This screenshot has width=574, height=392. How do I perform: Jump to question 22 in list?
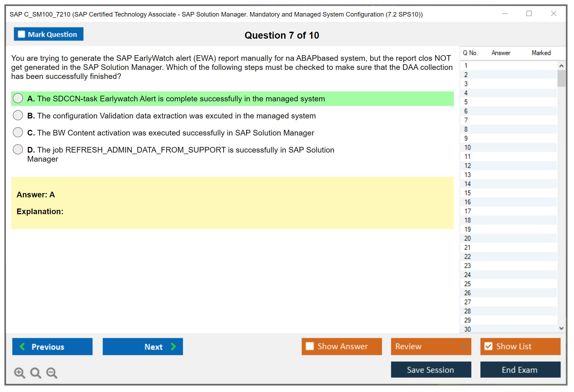[x=467, y=257]
